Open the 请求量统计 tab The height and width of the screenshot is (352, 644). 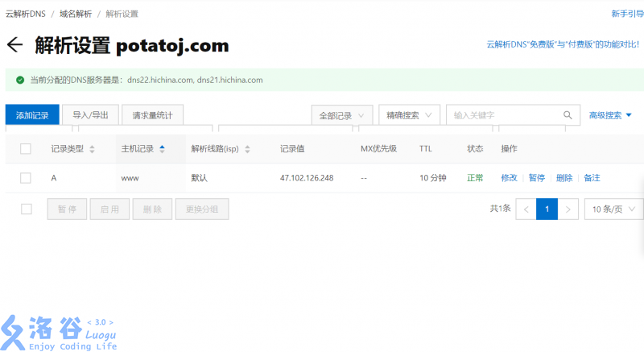tap(153, 115)
